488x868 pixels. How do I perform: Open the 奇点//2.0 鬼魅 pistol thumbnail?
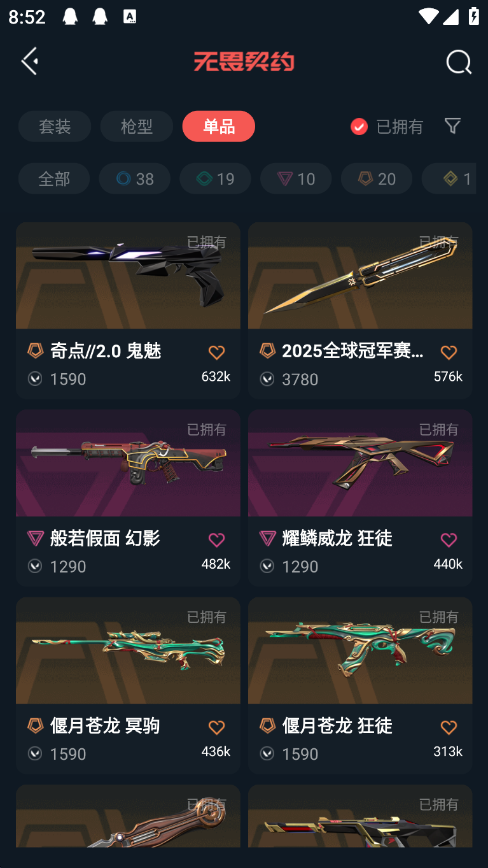pyautogui.click(x=128, y=275)
